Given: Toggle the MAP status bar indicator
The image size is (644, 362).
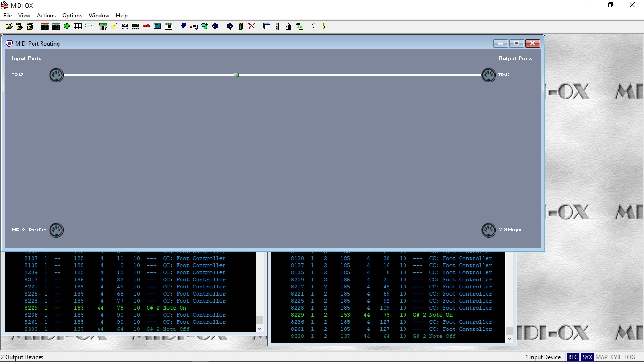Looking at the screenshot, I should tap(602, 357).
